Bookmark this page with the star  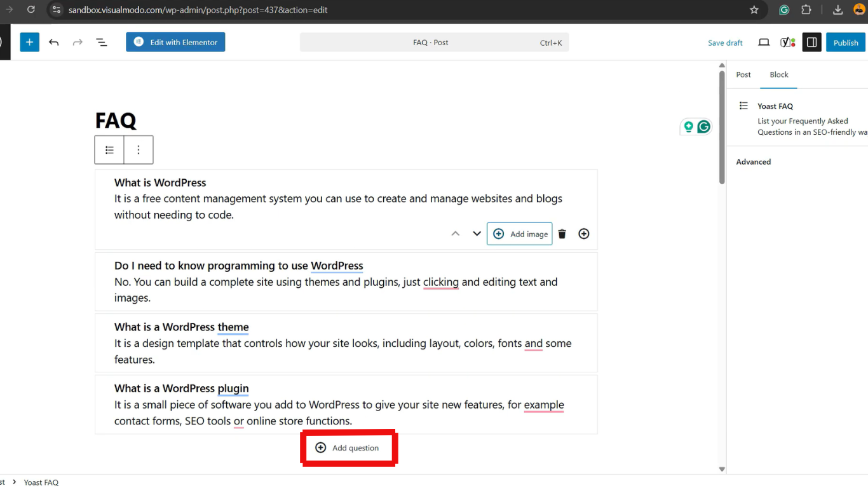754,10
